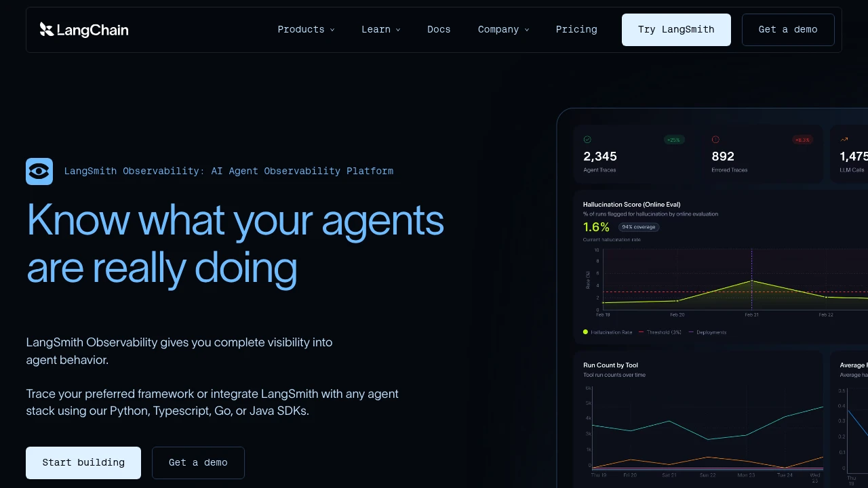Click the orange trend arrow icon above LLM Calls
Screen dimensions: 868x488
coord(844,140)
